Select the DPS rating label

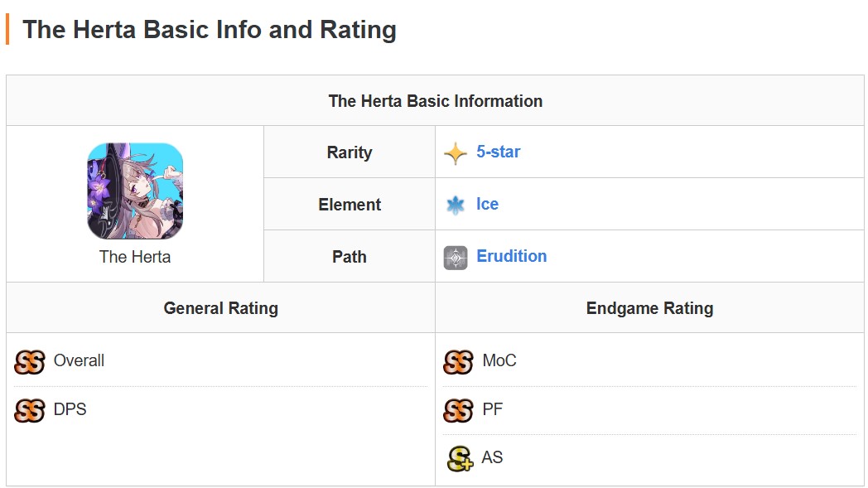tap(70, 409)
